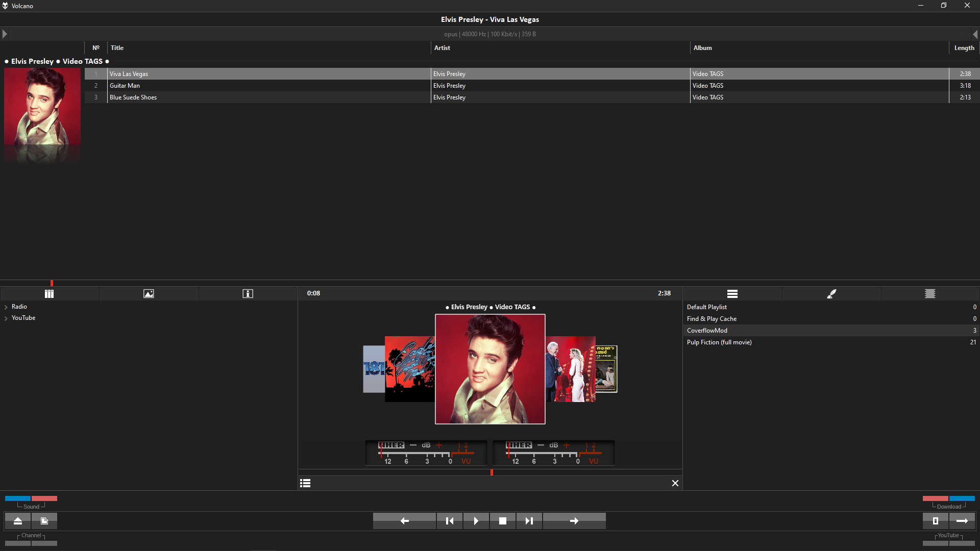Toggle the red Sound bar switch

point(44,498)
